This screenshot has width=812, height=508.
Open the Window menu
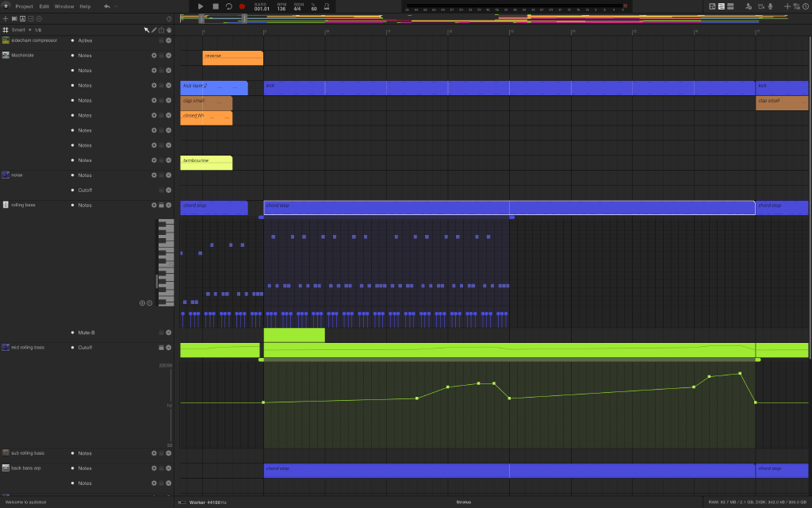[63, 6]
